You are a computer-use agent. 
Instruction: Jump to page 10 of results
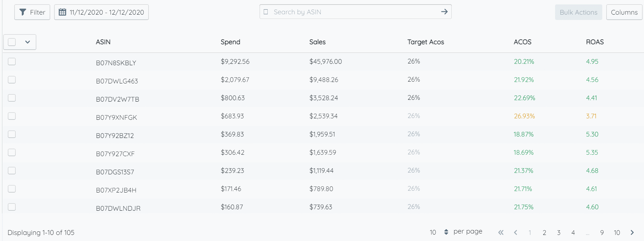click(617, 232)
